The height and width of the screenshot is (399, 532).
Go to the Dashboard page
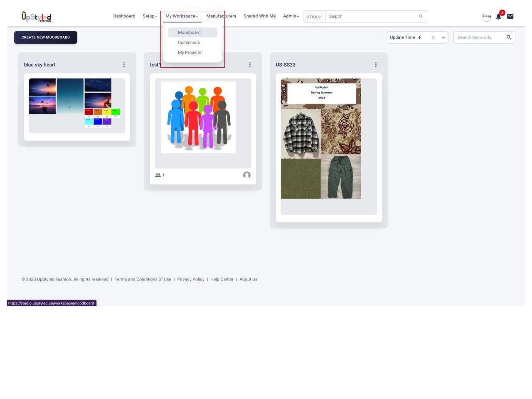pos(124,16)
